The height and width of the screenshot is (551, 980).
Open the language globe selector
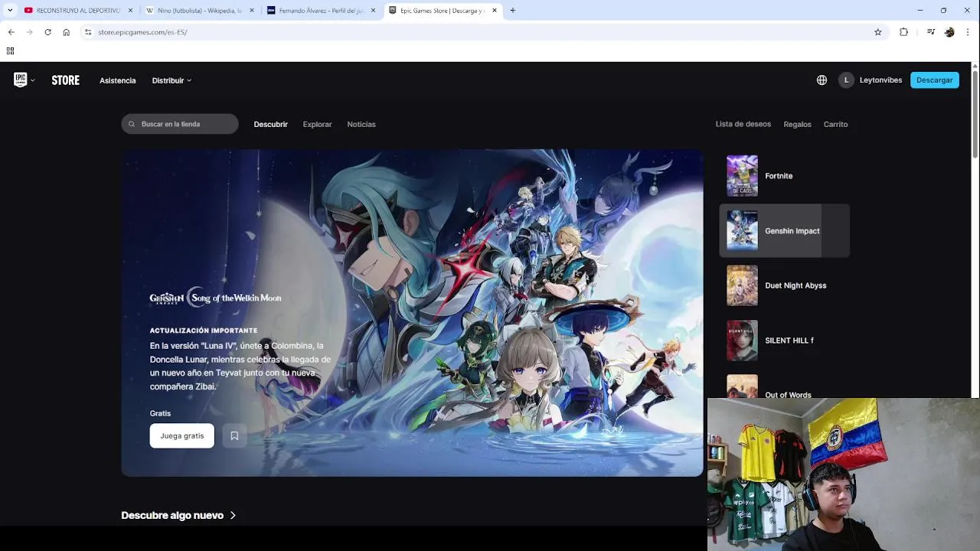[822, 80]
